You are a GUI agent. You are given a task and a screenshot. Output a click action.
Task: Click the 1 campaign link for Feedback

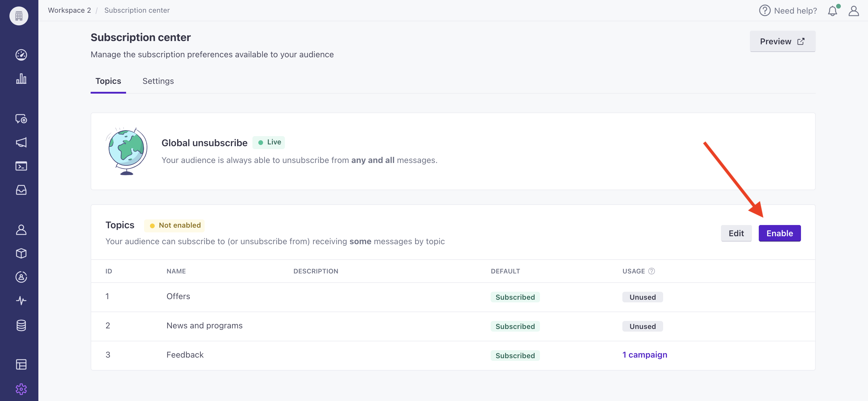point(644,354)
